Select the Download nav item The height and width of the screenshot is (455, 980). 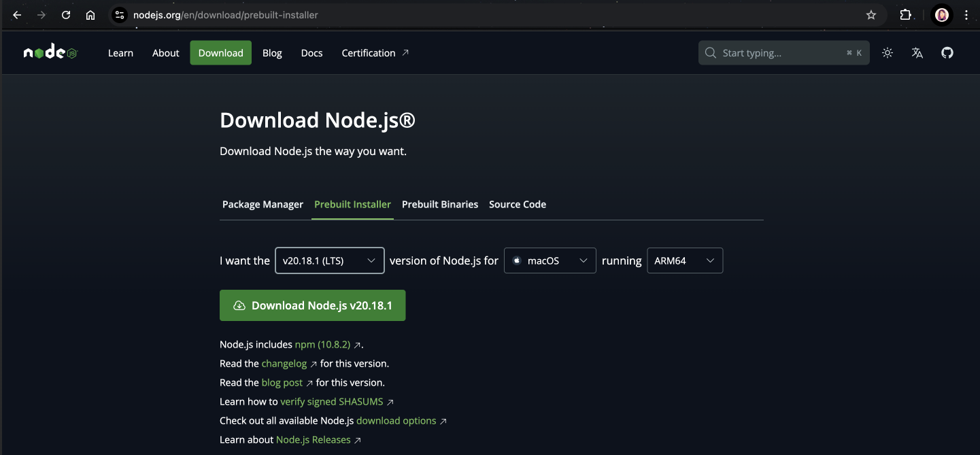tap(221, 53)
